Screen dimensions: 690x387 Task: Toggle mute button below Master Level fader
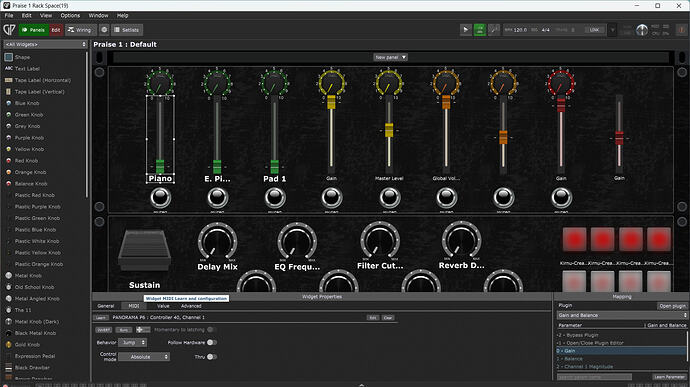tap(389, 198)
